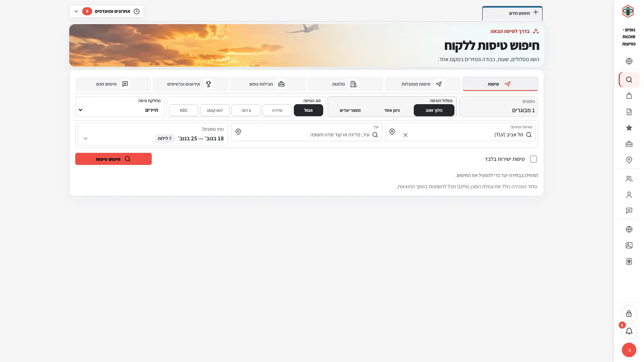644x362 pixels.
Task: Open the נוסעים passengers selector
Action: [x=498, y=107]
